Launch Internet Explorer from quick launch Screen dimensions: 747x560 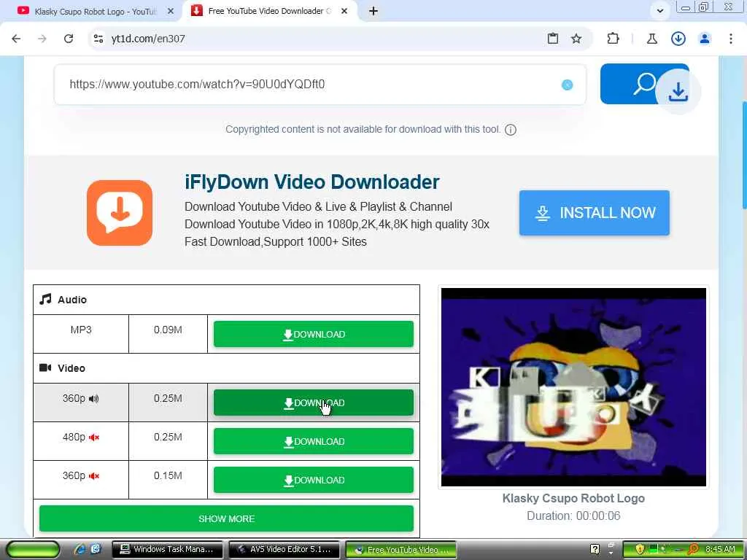coord(80,550)
